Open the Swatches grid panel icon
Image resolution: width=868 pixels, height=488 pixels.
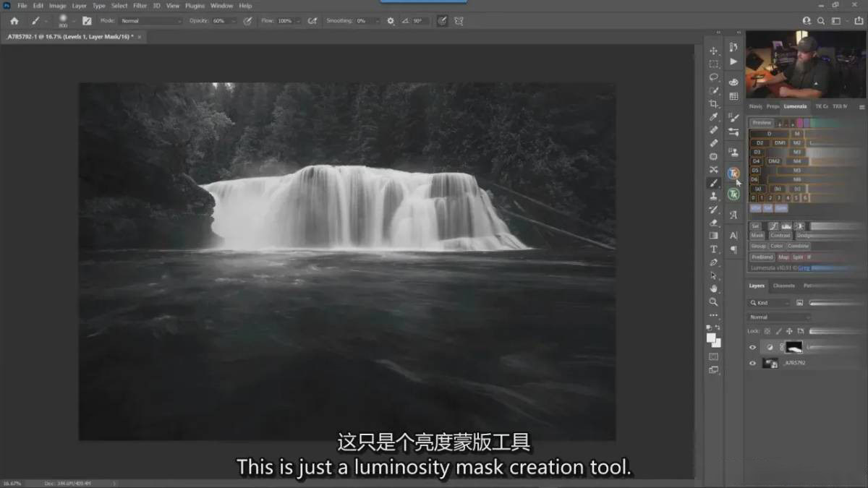(733, 96)
